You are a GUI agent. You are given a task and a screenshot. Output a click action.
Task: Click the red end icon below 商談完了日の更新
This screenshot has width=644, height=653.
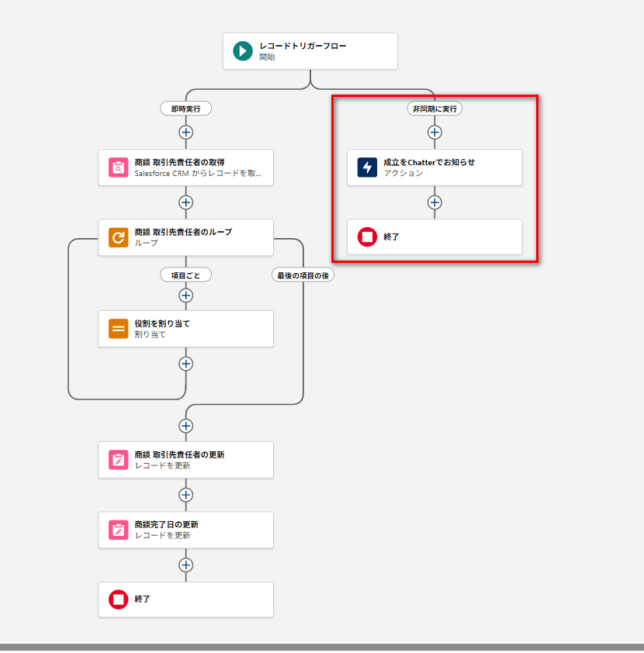click(x=118, y=599)
